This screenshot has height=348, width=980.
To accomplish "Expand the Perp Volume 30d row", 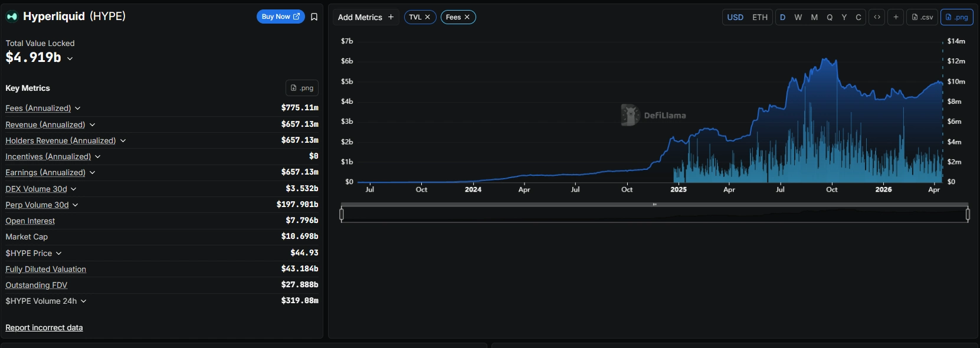I will 76,205.
